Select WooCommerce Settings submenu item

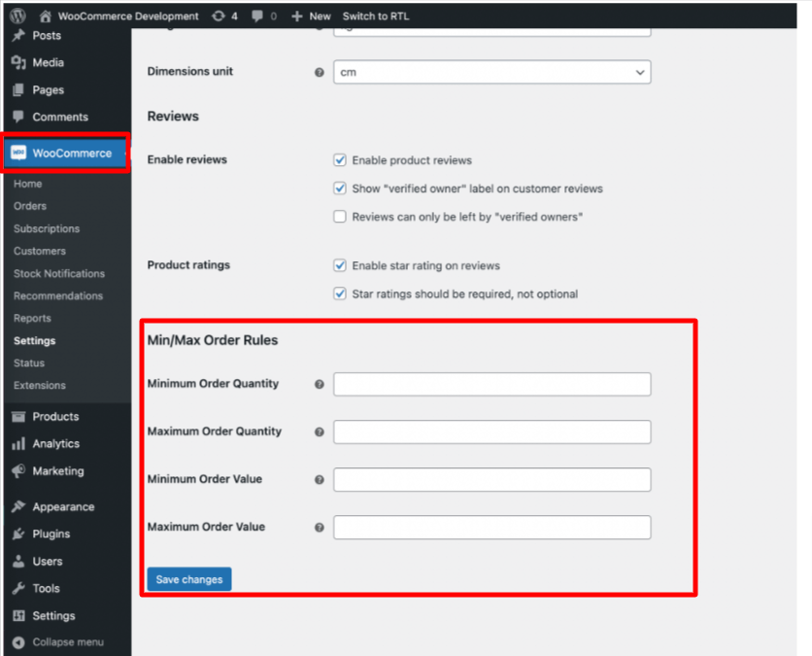click(x=35, y=341)
